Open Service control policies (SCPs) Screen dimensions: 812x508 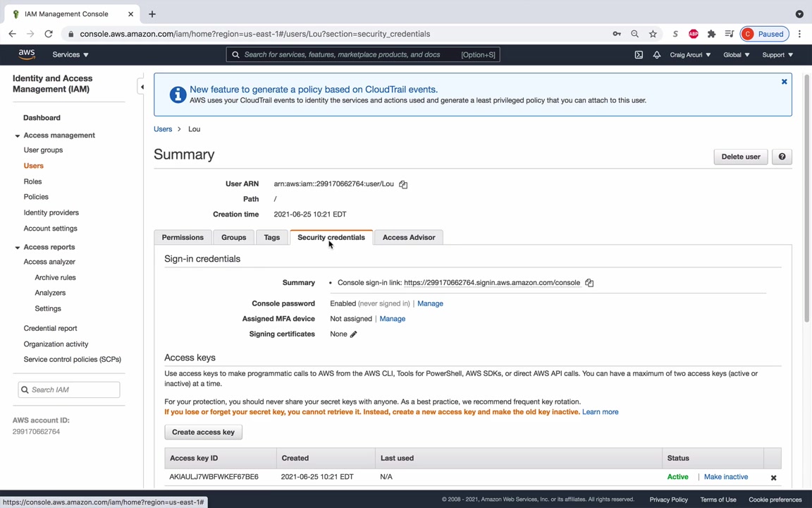pyautogui.click(x=72, y=359)
